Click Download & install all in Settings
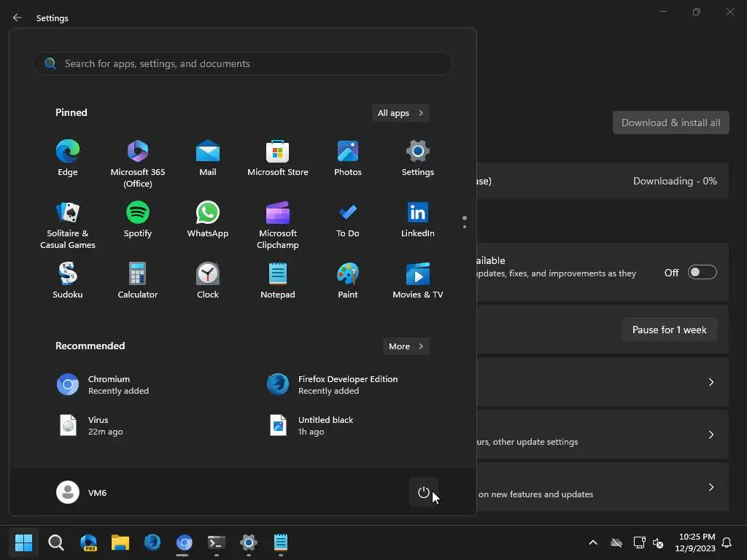Screen dimensions: 747x560 click(x=671, y=122)
